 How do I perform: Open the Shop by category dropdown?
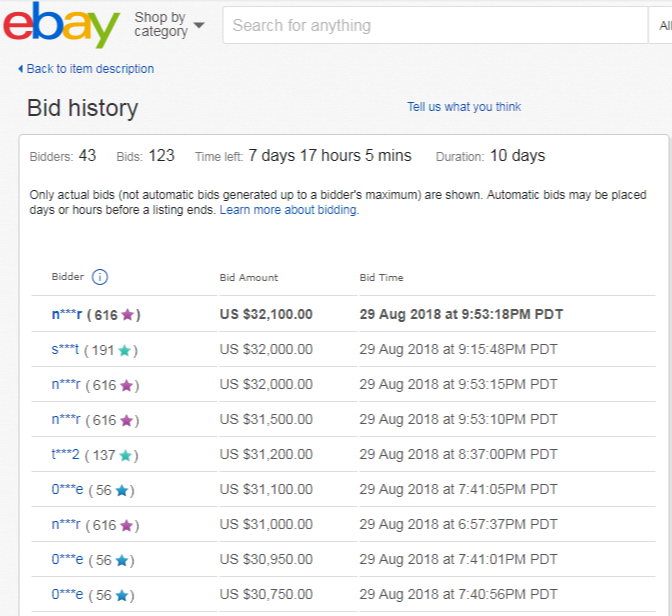point(168,25)
